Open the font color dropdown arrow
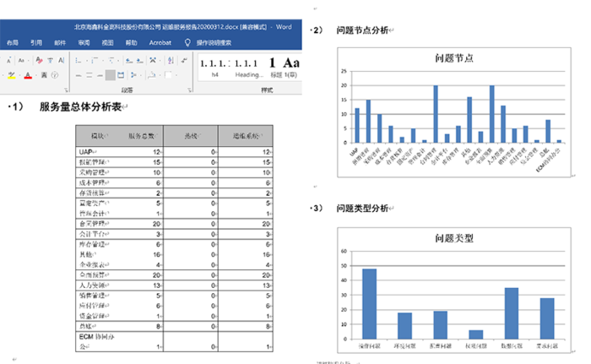 36,75
